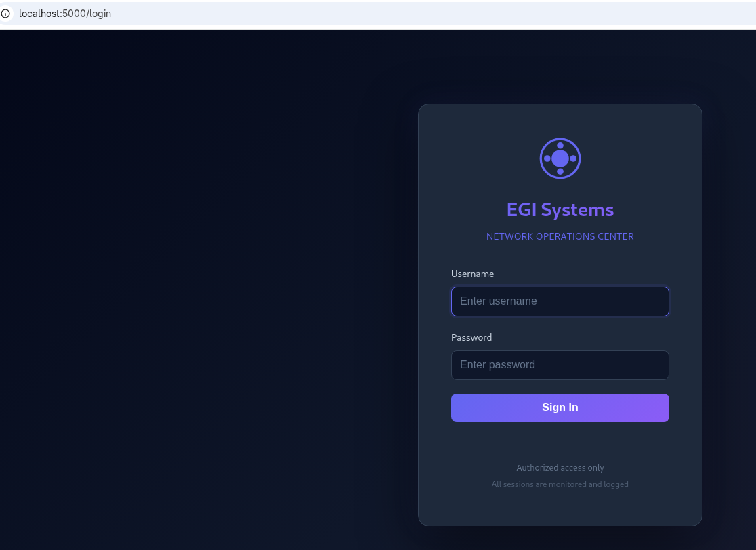Select the localhost:5000/login URL text
This screenshot has height=550, width=756.
65,14
